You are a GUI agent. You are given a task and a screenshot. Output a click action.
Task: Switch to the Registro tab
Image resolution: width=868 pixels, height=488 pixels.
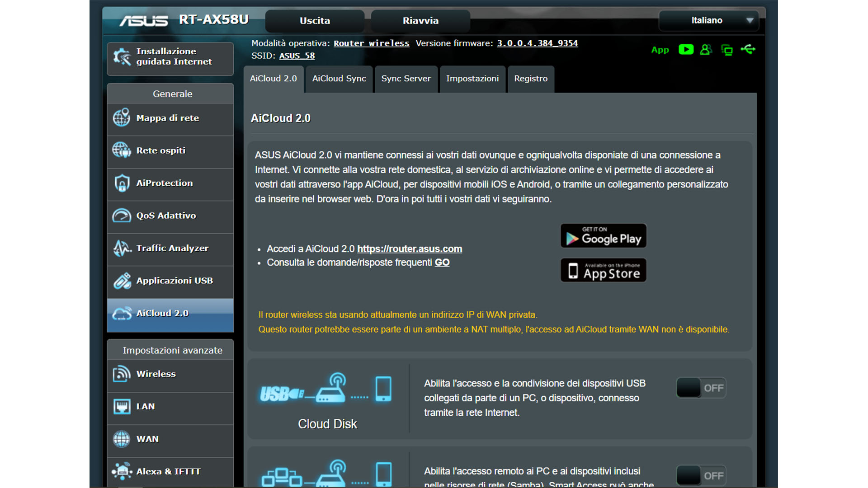coord(531,79)
